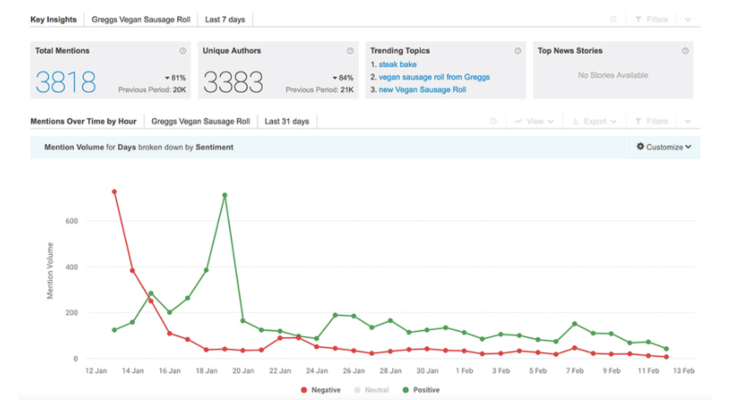
Task: Click Mentions Over Time info icon
Action: click(493, 121)
